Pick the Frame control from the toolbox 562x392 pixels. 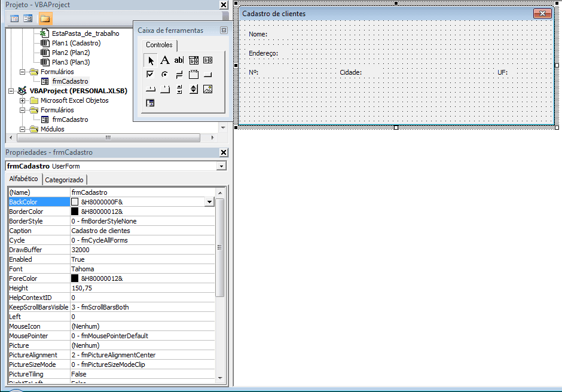click(193, 74)
